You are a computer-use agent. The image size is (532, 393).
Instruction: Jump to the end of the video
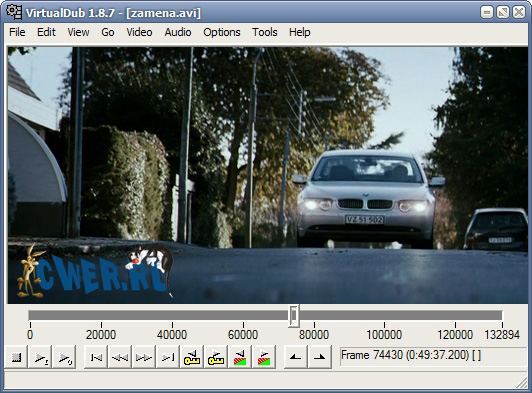click(x=168, y=357)
